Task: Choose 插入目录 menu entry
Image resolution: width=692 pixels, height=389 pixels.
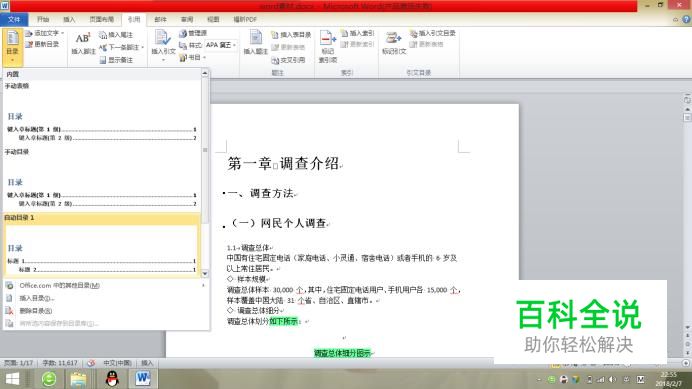Action: tap(105, 298)
